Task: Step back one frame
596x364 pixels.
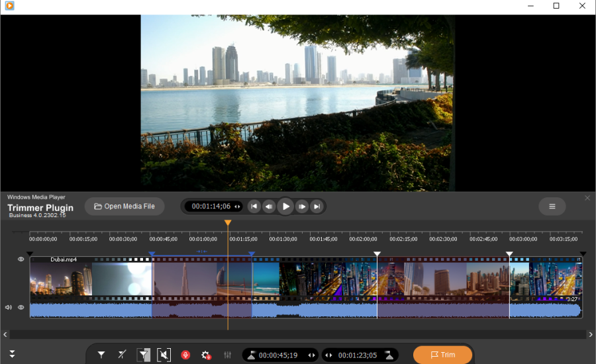Action: (x=269, y=206)
